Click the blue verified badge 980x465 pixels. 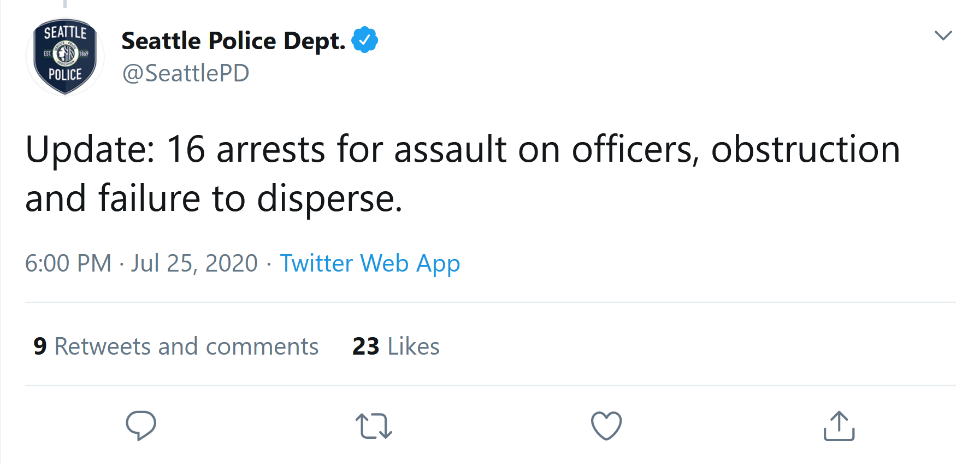[364, 40]
